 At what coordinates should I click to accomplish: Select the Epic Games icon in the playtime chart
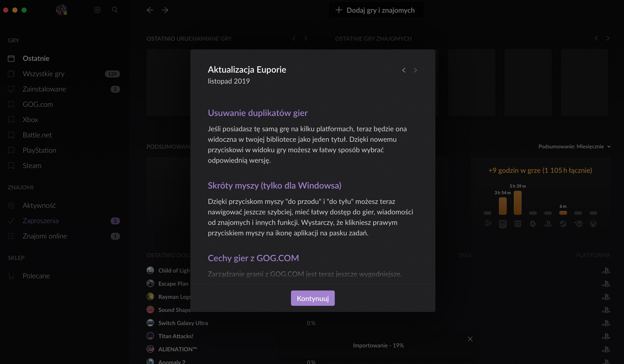click(503, 224)
